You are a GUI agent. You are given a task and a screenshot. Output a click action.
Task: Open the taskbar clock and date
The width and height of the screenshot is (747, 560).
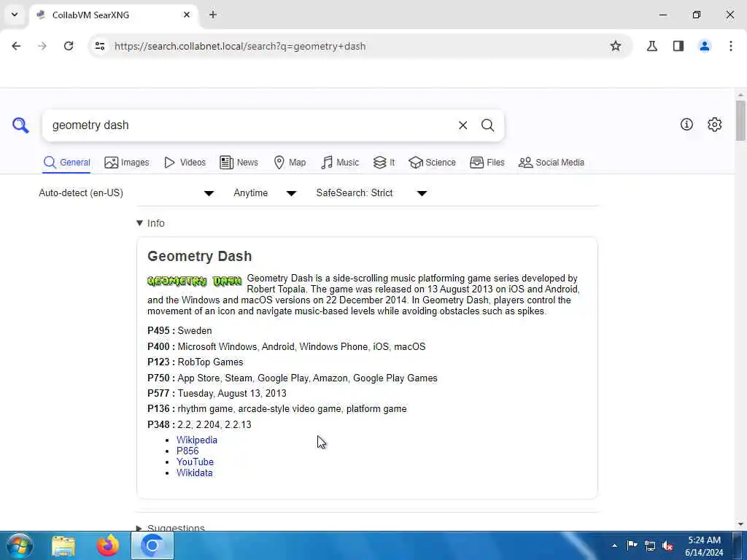pos(704,546)
